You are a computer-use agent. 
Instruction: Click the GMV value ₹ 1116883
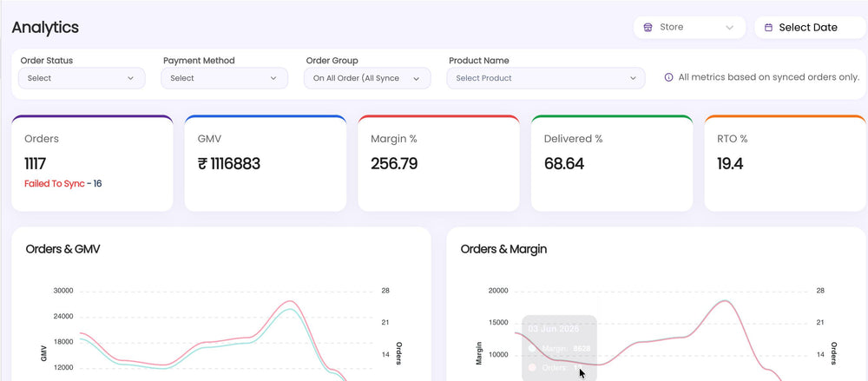(228, 163)
